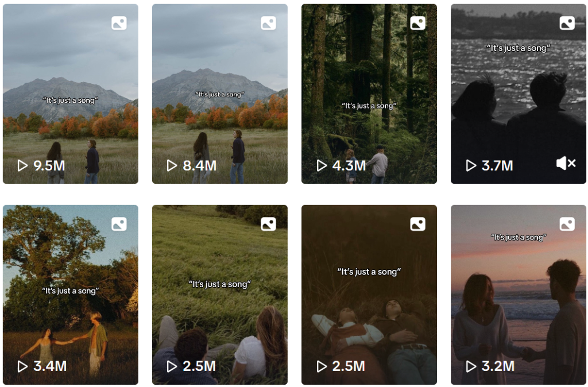Click the photo icon on the 4.3M forest post
The width and height of the screenshot is (588, 387).
click(x=417, y=23)
